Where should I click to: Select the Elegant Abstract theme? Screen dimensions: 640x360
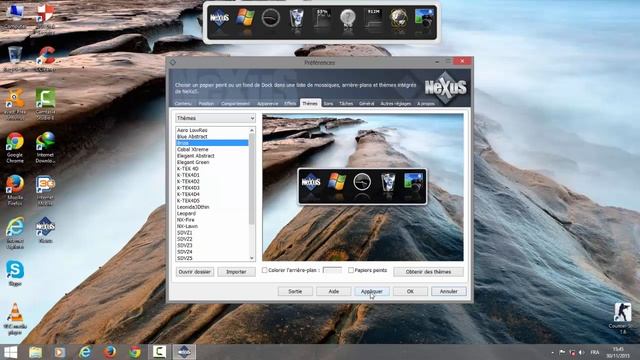tap(196, 156)
